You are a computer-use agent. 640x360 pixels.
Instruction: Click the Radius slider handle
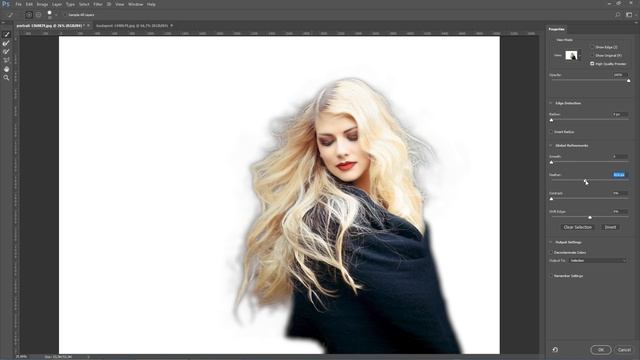coord(551,120)
